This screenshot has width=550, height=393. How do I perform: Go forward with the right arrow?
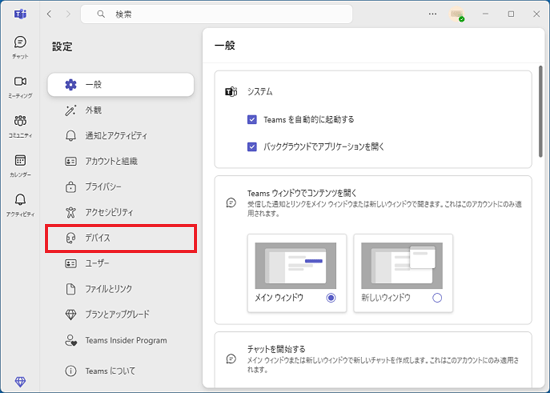[x=68, y=14]
